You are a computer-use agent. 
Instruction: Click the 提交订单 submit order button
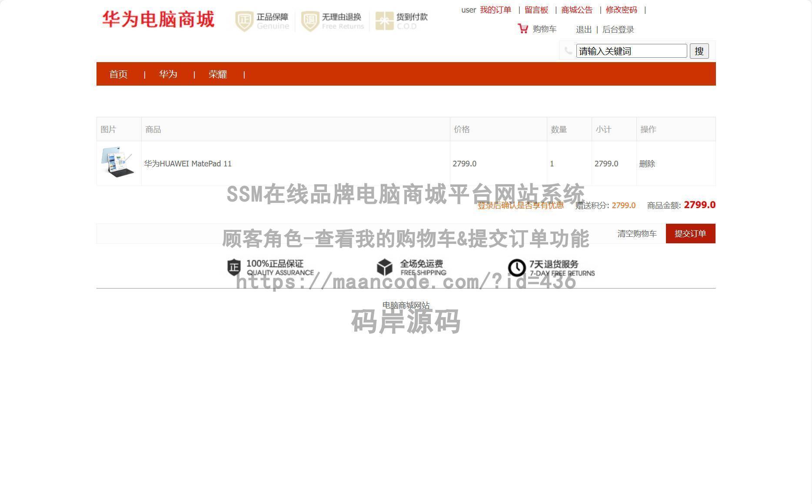[x=690, y=234]
